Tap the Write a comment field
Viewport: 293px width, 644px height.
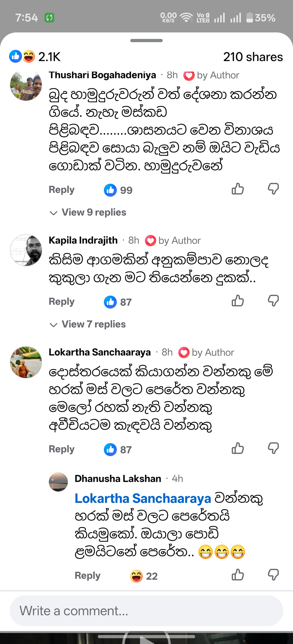(146, 611)
